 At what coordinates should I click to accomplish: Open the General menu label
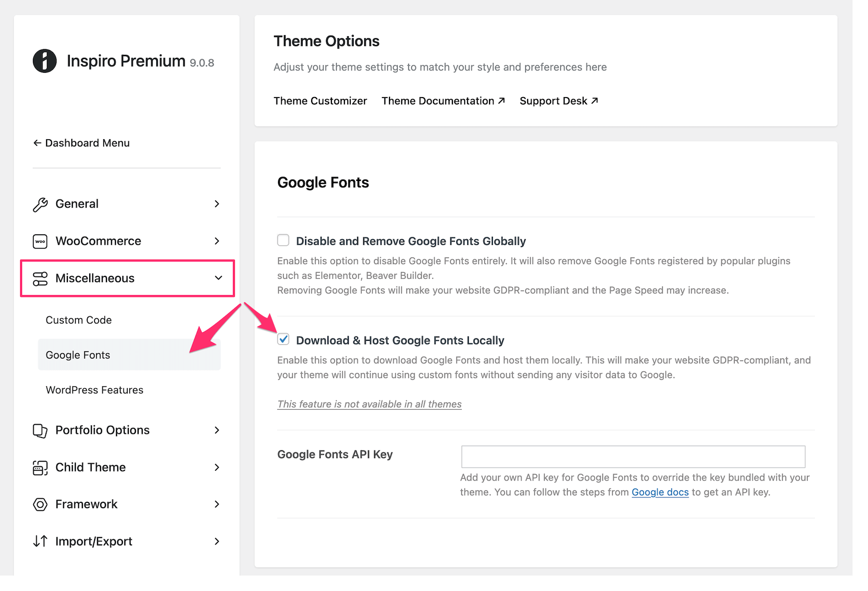click(x=77, y=204)
